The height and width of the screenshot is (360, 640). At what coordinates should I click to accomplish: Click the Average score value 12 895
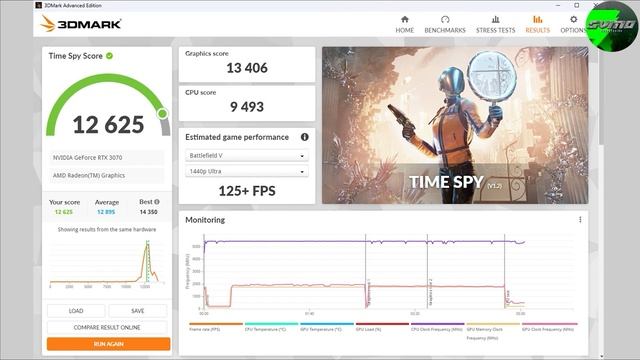[106, 212]
